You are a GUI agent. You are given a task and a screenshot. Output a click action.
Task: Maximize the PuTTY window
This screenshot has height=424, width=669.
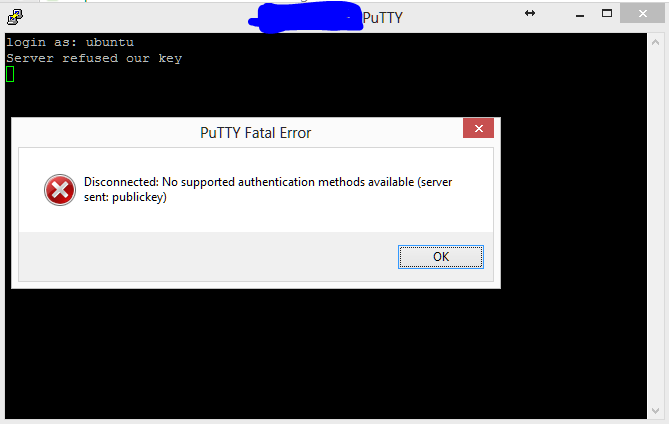[x=607, y=14]
